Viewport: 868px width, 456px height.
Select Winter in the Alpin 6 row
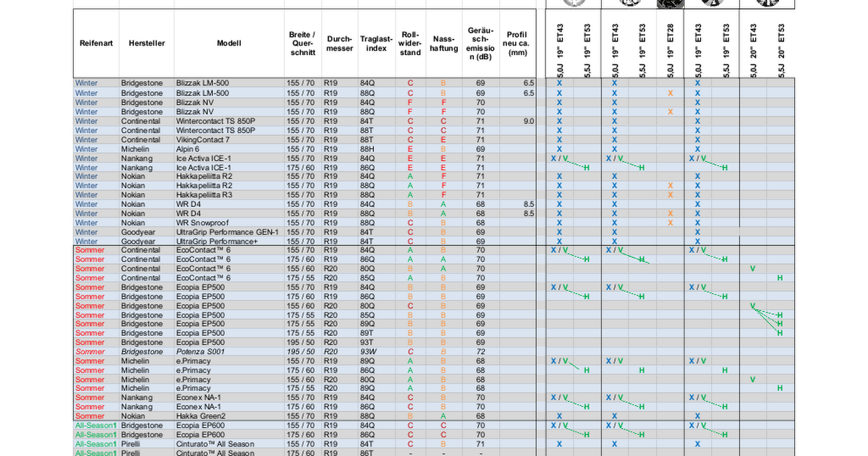click(x=86, y=148)
